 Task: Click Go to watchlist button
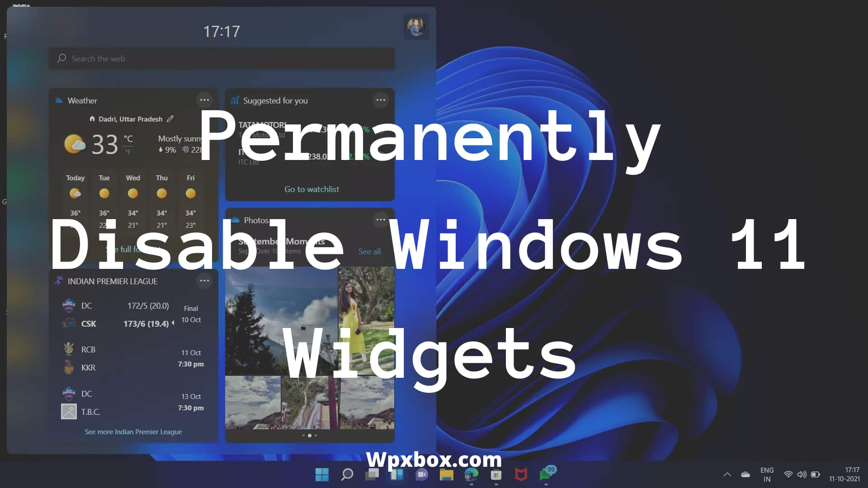[x=311, y=188]
